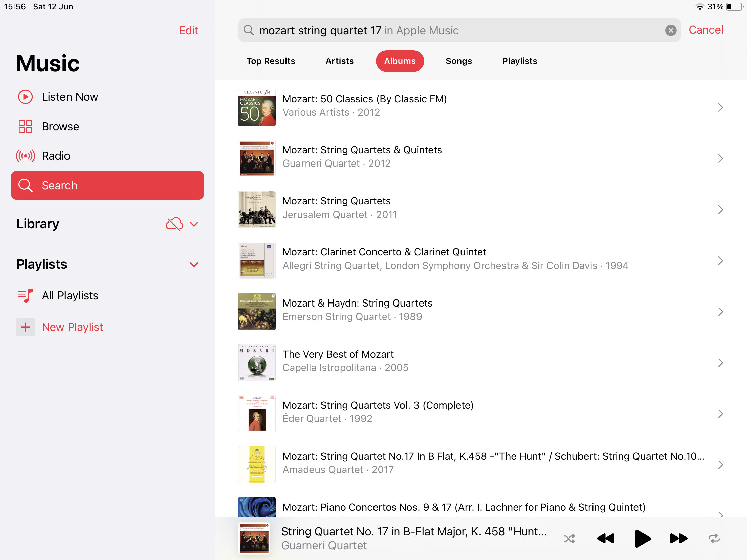747x560 pixels.
Task: Skip to the previous track
Action: click(x=606, y=539)
